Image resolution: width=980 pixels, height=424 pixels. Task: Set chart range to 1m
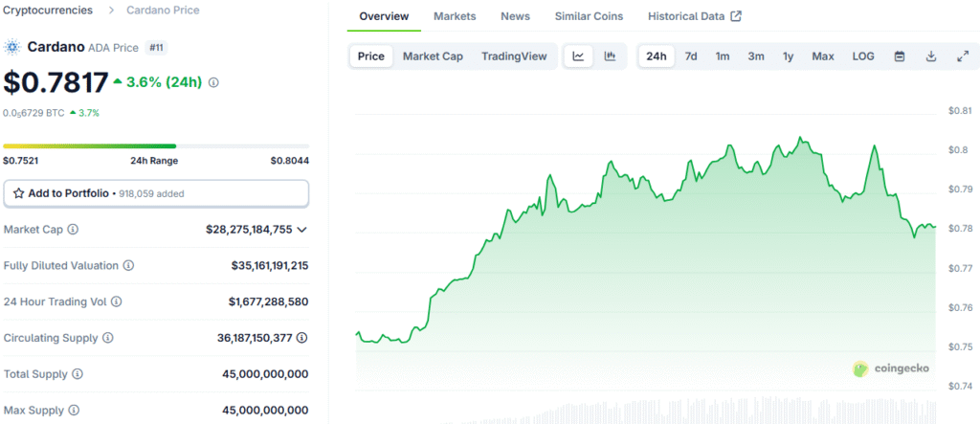(x=723, y=56)
